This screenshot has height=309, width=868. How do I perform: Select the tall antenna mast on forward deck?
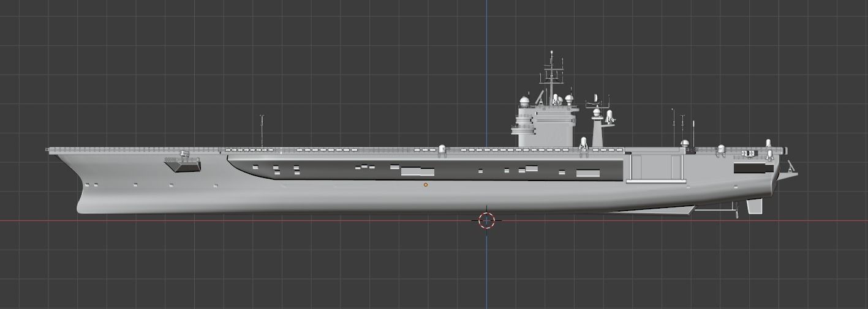coord(262,130)
